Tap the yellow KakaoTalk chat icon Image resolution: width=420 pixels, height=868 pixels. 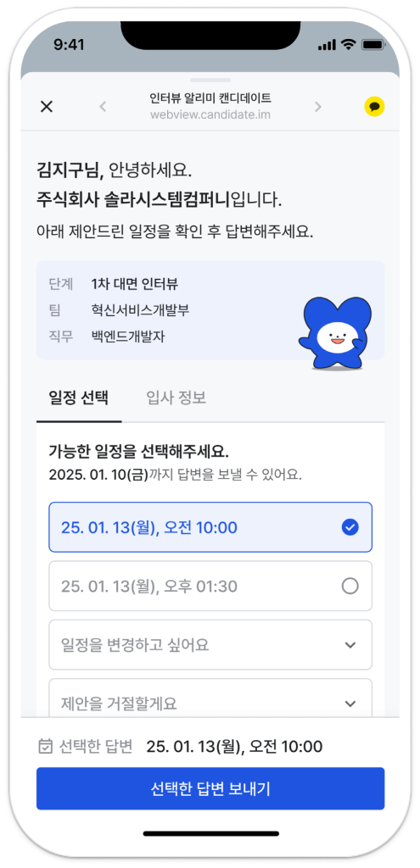coord(374,107)
